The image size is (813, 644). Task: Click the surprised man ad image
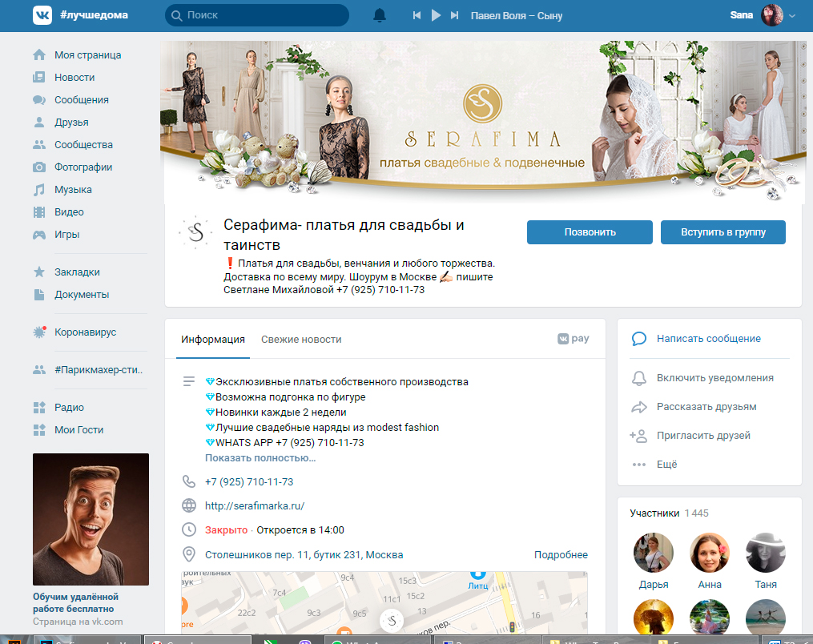click(x=91, y=519)
